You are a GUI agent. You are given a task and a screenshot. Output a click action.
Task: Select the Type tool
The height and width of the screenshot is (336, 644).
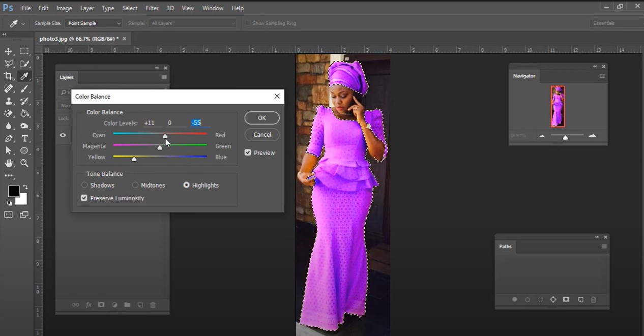click(24, 138)
